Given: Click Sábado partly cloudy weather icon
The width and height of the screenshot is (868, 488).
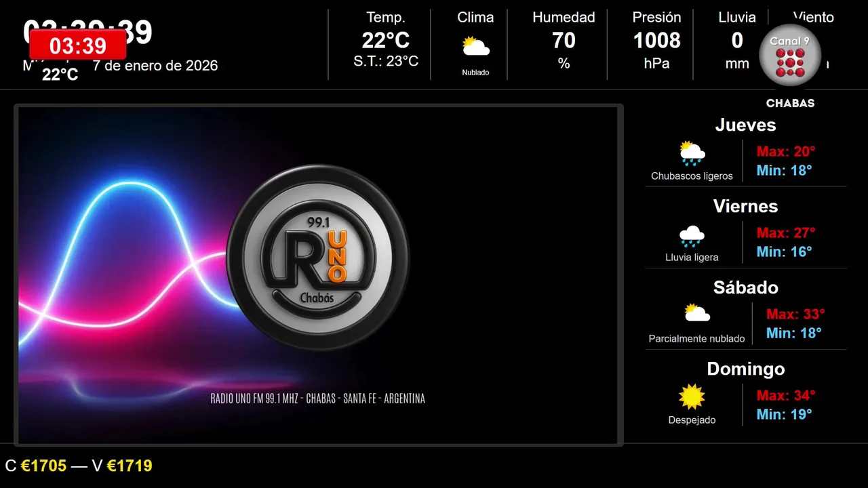Looking at the screenshot, I should [x=696, y=313].
